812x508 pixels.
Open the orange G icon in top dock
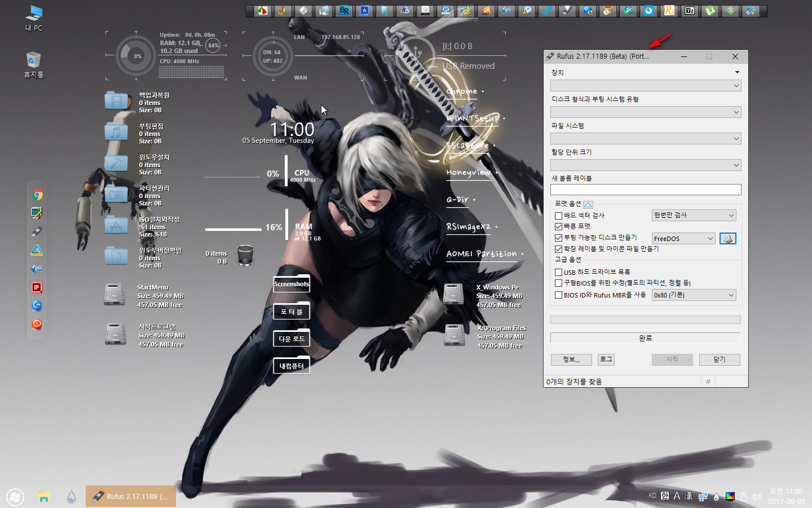pos(486,11)
